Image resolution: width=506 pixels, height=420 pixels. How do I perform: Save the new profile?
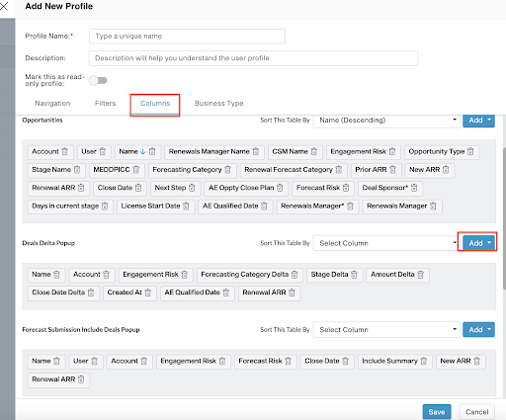(x=437, y=412)
